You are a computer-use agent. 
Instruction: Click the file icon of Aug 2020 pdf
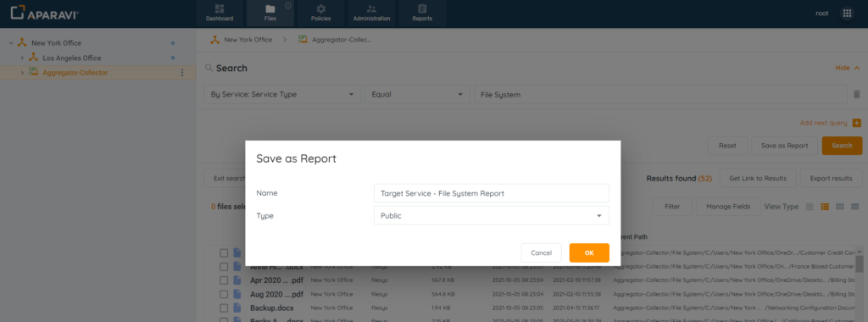point(237,294)
